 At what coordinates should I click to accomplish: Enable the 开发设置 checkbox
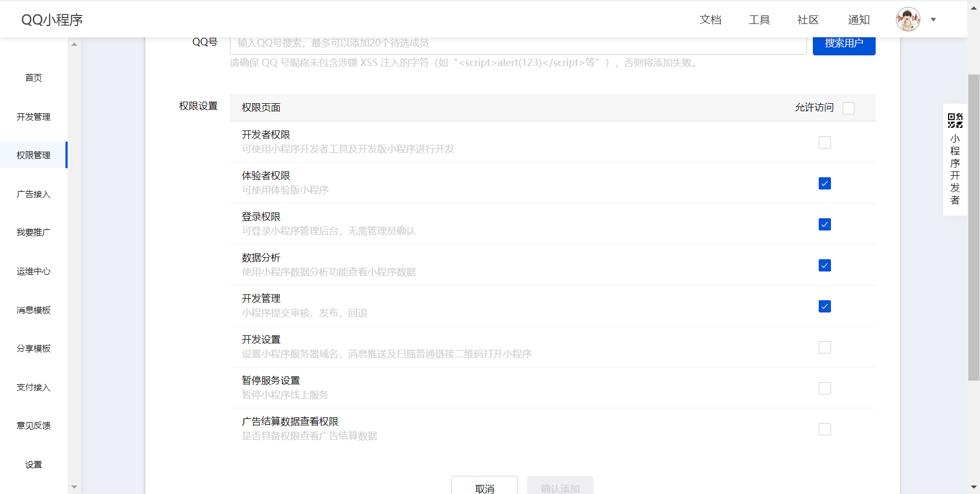point(825,347)
